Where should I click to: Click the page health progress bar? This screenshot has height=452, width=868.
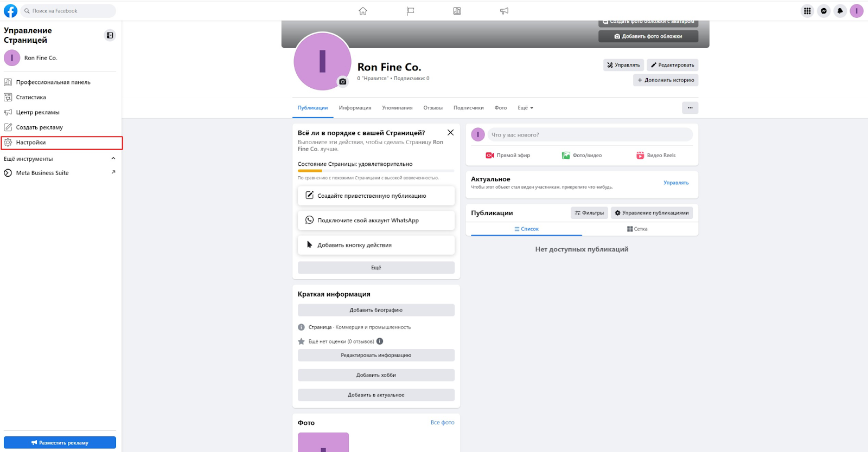376,171
